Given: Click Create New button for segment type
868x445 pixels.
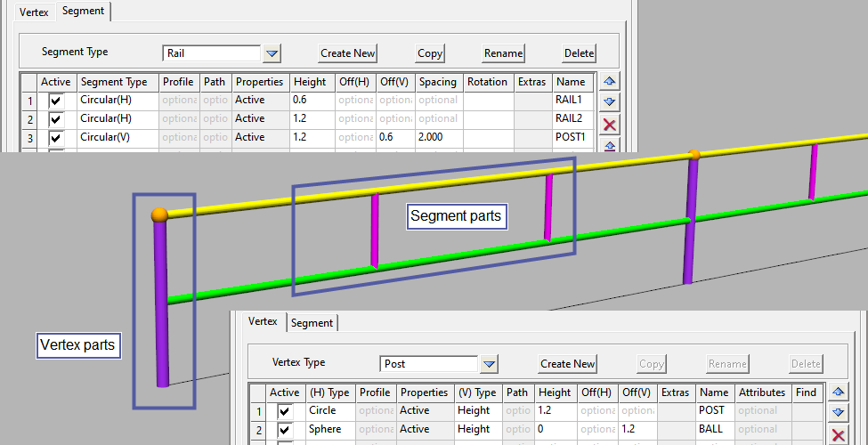Looking at the screenshot, I should pyautogui.click(x=348, y=53).
